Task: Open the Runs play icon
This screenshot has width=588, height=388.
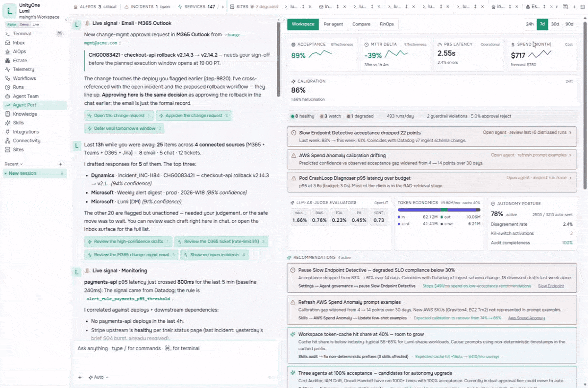Action: pos(7,87)
